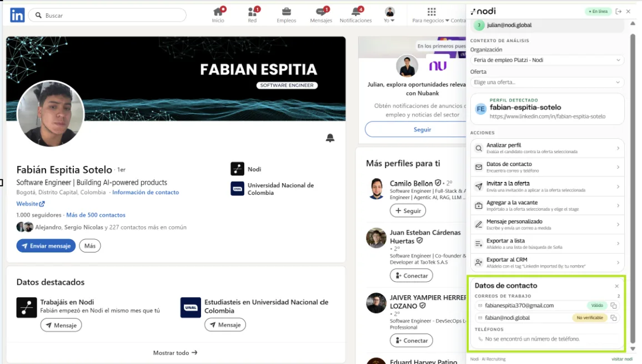Click the mutual contacts avatars
The width and height of the screenshot is (642, 364).
[24, 227]
